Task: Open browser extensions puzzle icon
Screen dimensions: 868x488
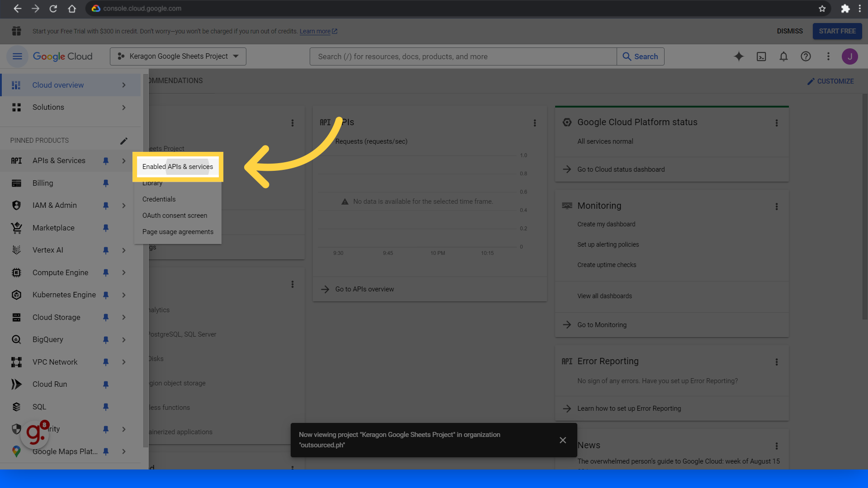Action: [x=845, y=9]
